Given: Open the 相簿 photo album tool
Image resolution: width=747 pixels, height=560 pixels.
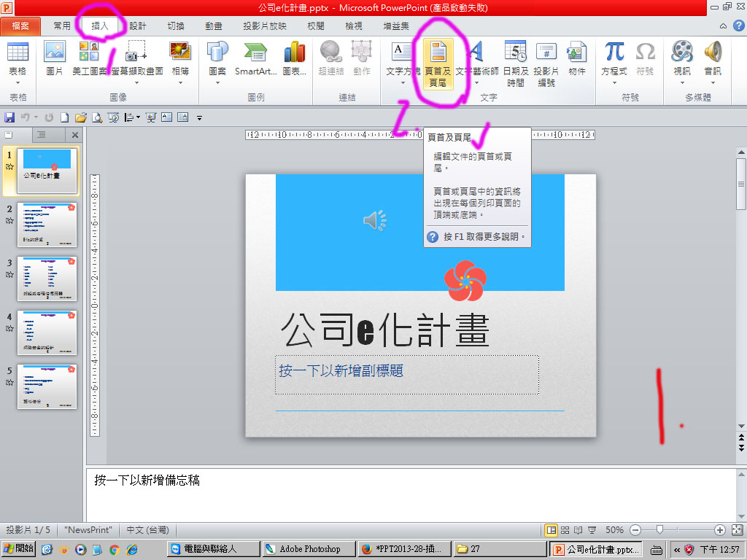Looking at the screenshot, I should tap(180, 52).
